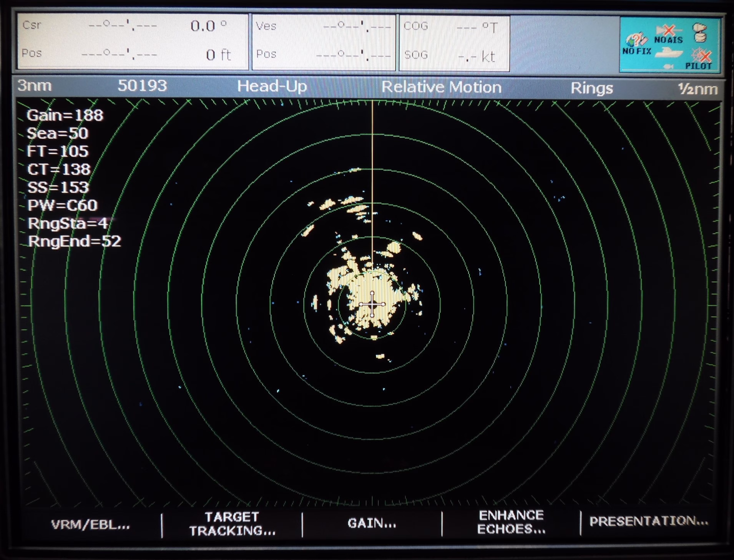Select the FT=105 readout

tap(58, 151)
